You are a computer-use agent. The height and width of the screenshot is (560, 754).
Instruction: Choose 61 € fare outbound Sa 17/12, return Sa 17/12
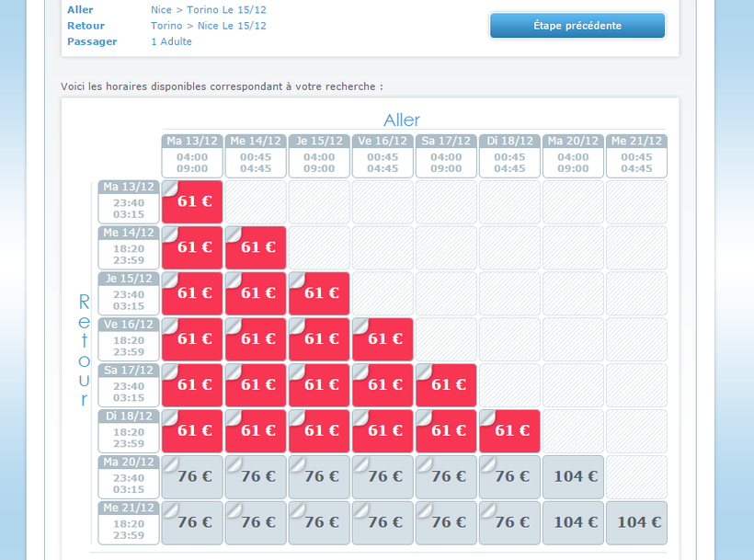(447, 385)
